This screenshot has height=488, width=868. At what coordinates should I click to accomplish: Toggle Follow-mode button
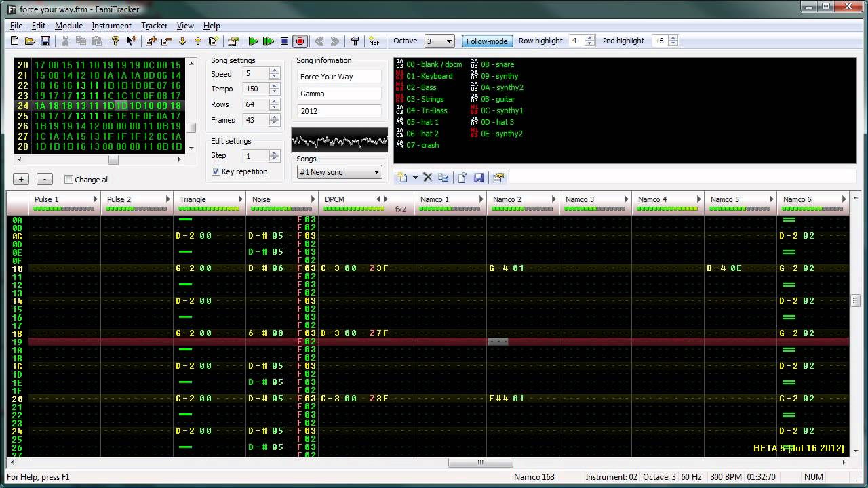[487, 41]
